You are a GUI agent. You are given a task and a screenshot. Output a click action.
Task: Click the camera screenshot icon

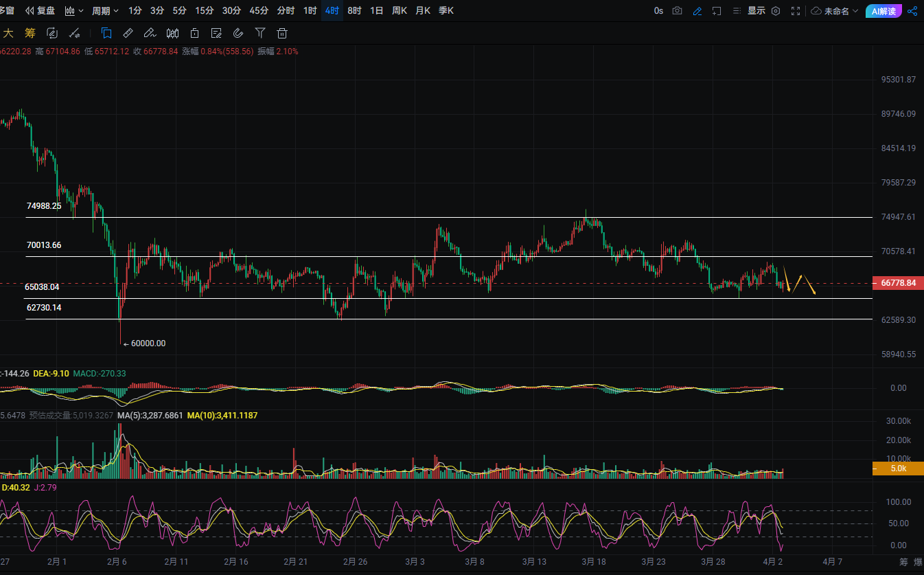click(x=678, y=11)
